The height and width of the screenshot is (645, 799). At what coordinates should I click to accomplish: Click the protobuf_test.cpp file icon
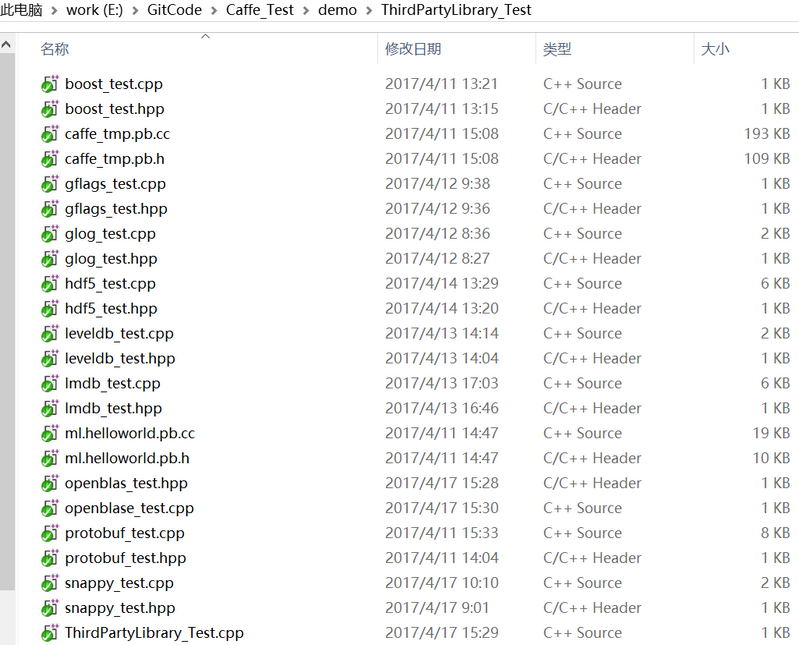(49, 533)
